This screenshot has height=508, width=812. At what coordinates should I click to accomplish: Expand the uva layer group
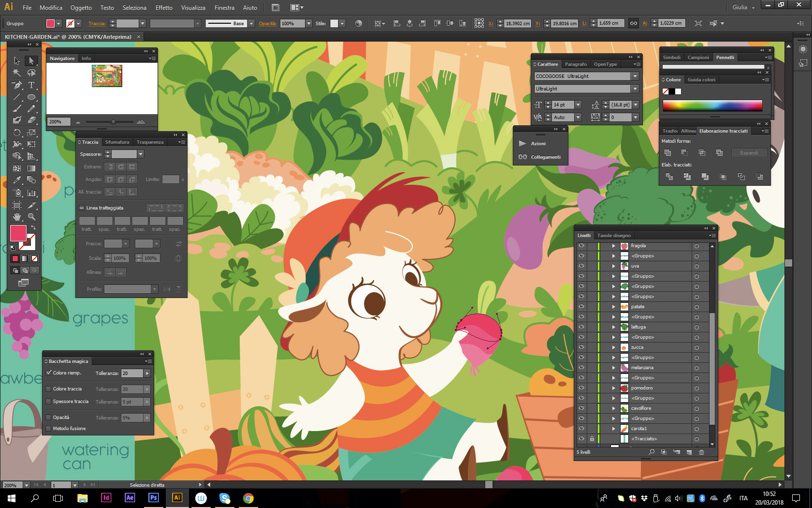coord(614,266)
